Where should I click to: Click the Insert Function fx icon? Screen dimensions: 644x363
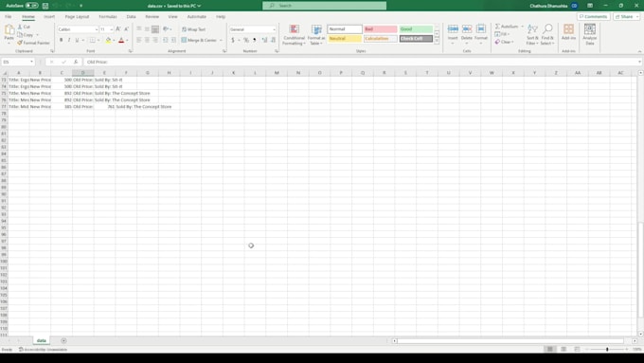click(x=76, y=62)
